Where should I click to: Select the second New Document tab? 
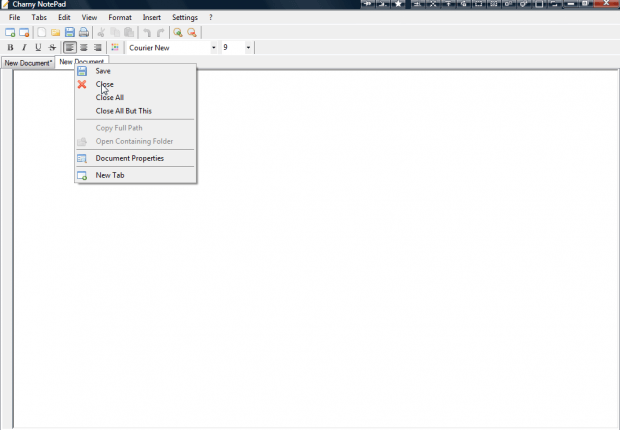(x=81, y=61)
